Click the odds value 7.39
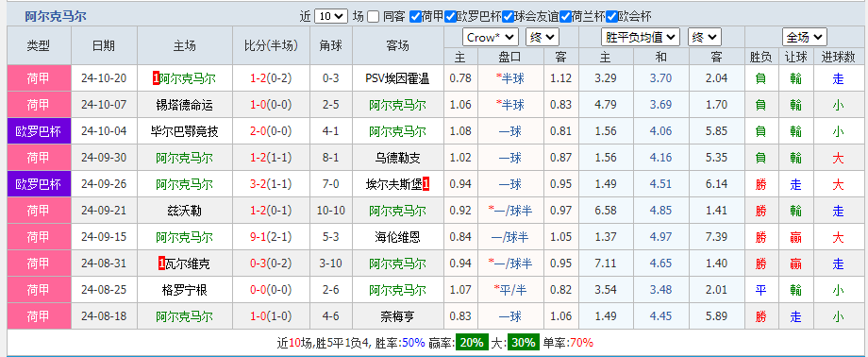868x357 pixels. pyautogui.click(x=717, y=237)
